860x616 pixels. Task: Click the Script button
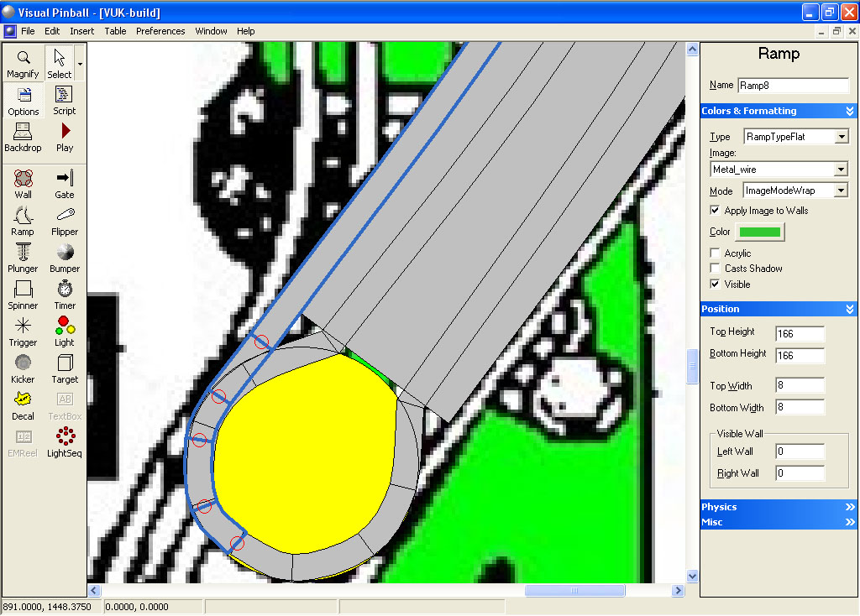click(x=65, y=100)
